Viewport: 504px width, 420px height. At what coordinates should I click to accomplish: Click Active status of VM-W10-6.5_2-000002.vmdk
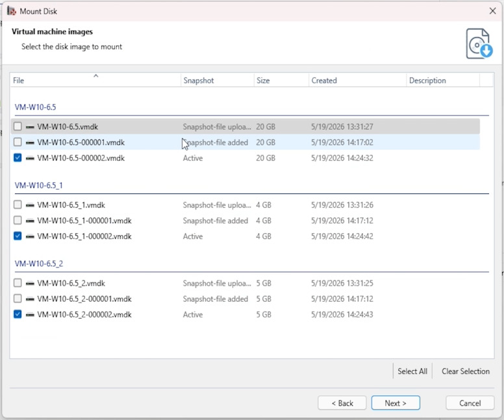point(193,315)
